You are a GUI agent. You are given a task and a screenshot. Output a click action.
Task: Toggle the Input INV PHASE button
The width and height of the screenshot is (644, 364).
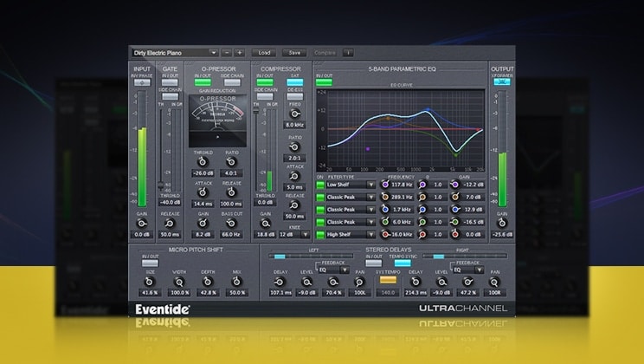(x=142, y=82)
